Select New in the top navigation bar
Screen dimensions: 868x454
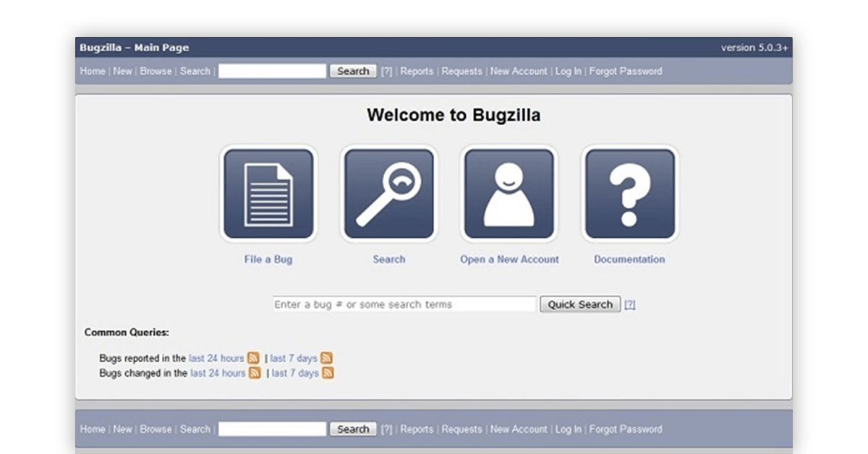coord(123,71)
